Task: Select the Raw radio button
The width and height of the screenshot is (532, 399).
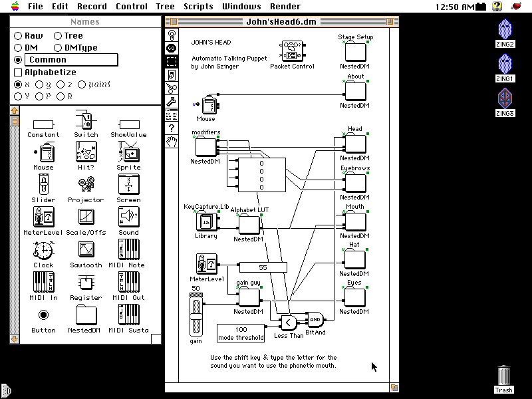Action: [x=18, y=36]
